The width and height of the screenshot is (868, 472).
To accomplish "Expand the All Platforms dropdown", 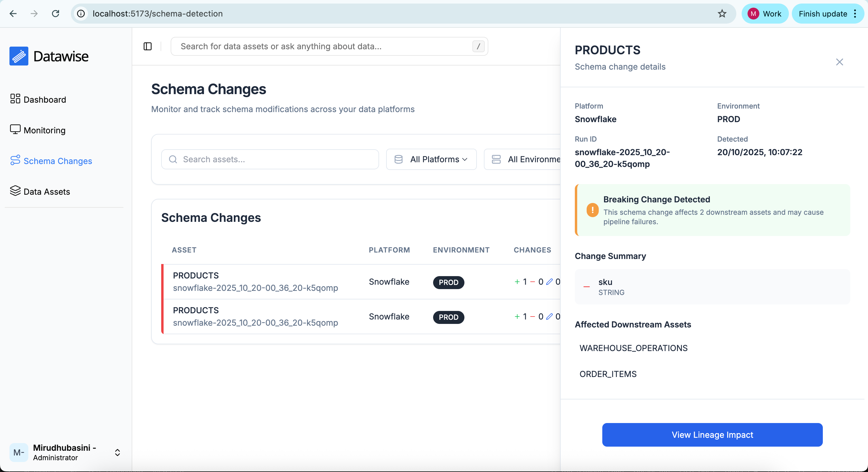I will (431, 160).
